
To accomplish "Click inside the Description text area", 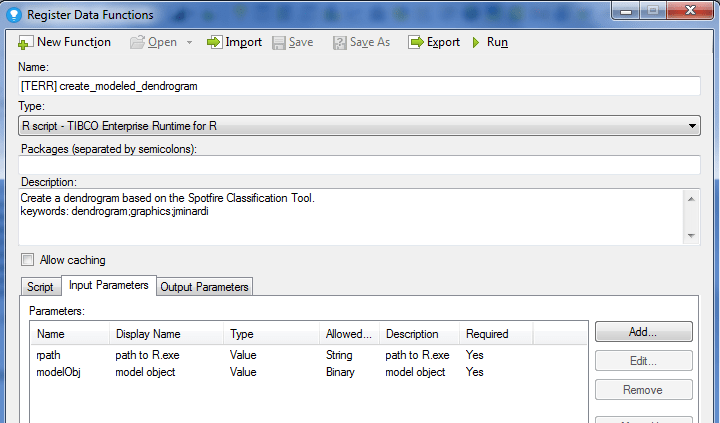I will pos(351,216).
